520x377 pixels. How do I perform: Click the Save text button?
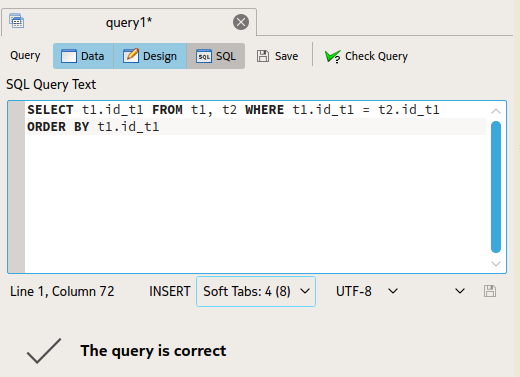286,56
